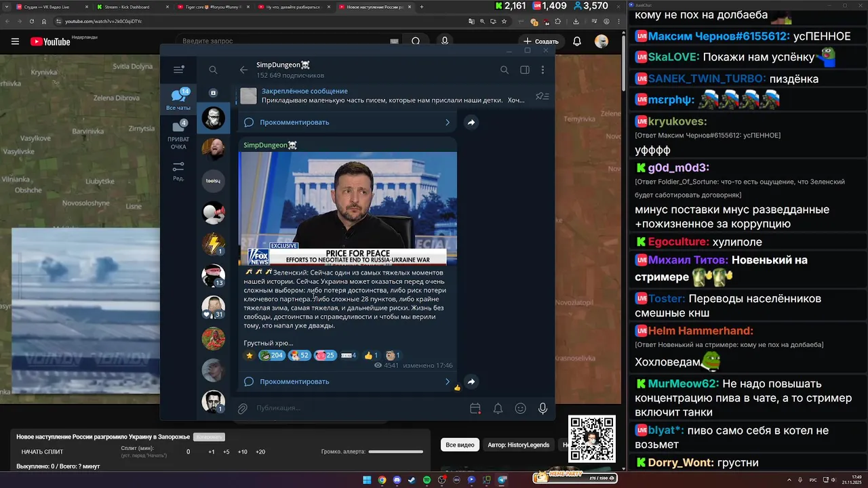Viewport: 868px width, 488px height.
Task: Toggle the 204 reaction on post
Action: (271, 355)
